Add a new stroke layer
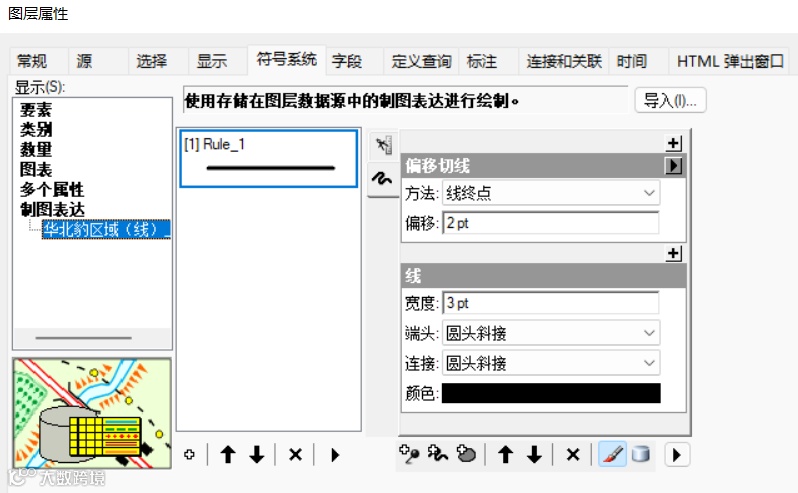 (438, 454)
